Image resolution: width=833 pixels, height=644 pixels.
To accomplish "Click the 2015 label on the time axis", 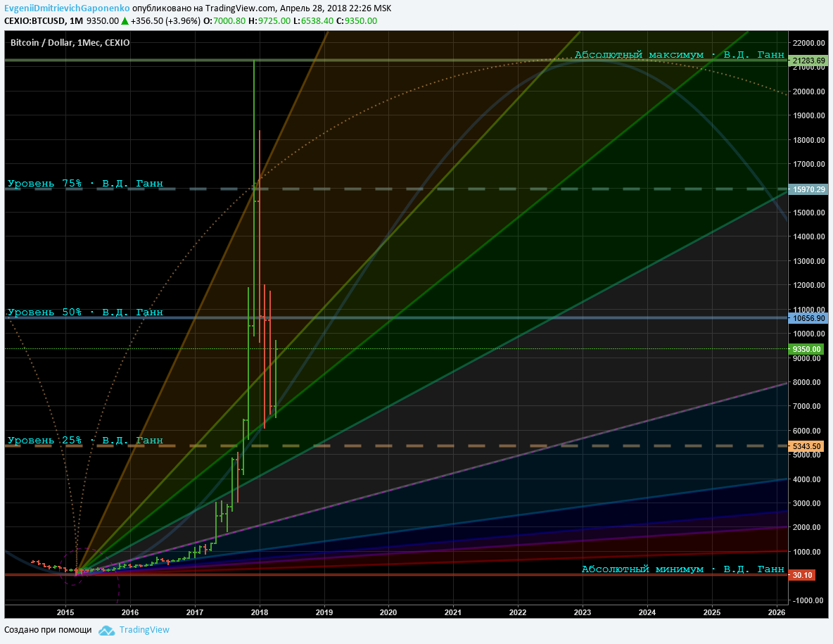I will pyautogui.click(x=65, y=612).
